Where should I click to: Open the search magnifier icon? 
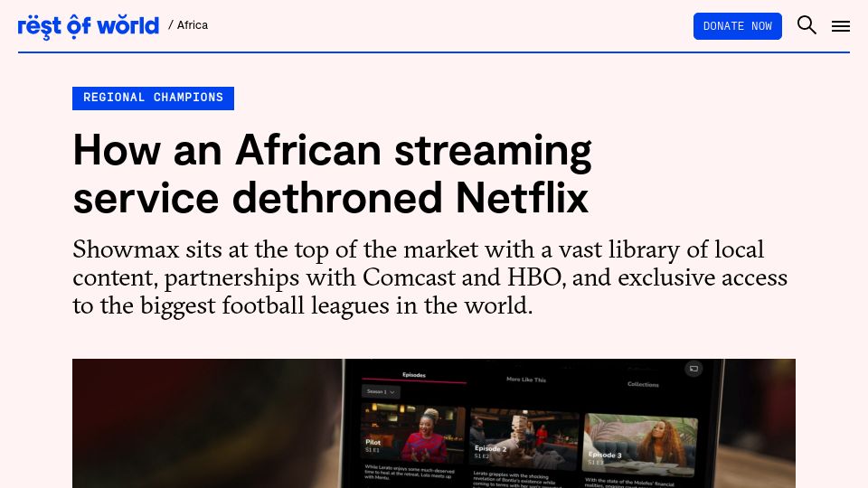[807, 25]
